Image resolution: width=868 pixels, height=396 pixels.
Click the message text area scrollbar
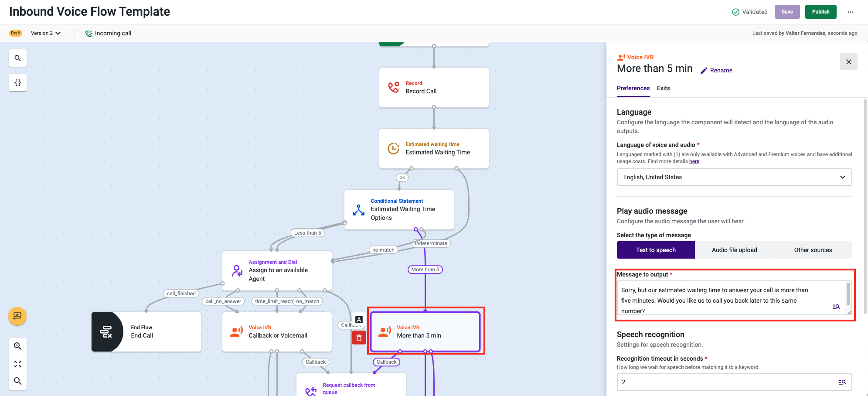pos(848,294)
